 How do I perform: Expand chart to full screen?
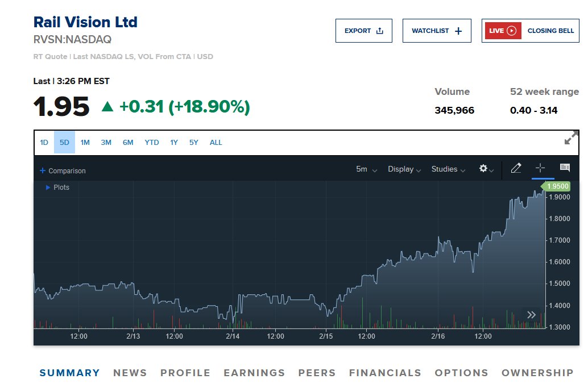tap(571, 138)
